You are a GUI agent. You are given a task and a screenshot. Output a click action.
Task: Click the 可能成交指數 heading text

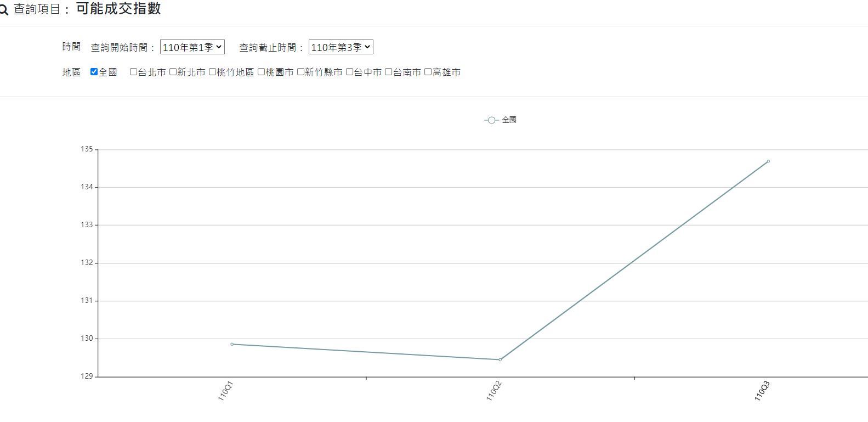(118, 9)
